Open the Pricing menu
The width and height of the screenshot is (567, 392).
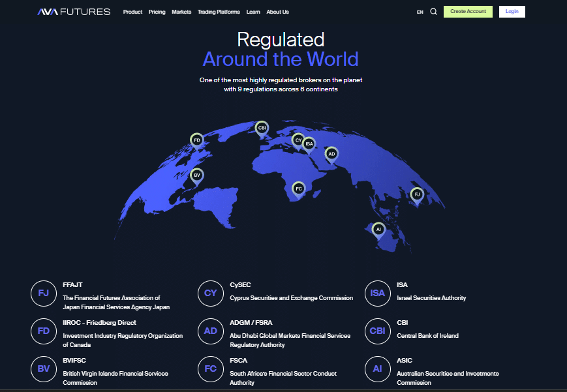point(157,12)
